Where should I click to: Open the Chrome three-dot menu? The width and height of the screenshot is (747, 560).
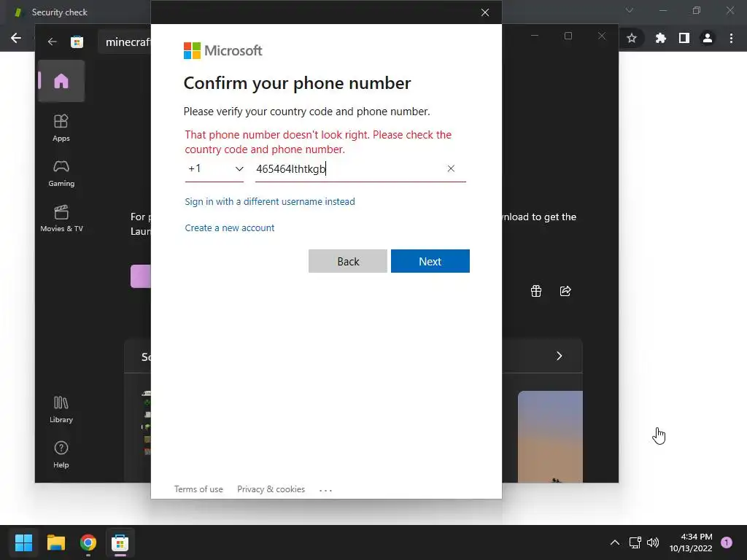pos(731,38)
